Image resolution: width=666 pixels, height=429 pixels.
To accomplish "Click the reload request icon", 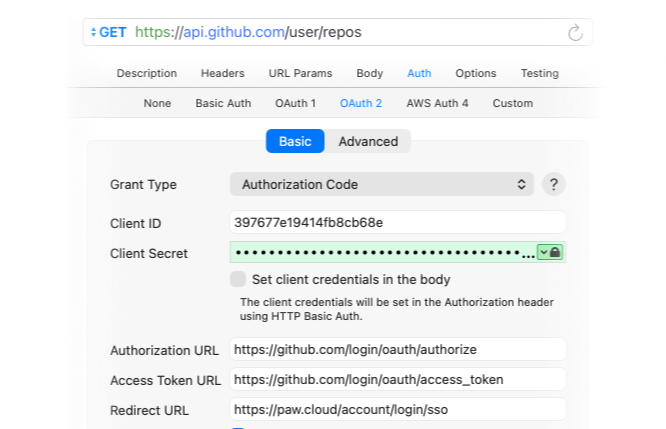I will click(x=575, y=33).
